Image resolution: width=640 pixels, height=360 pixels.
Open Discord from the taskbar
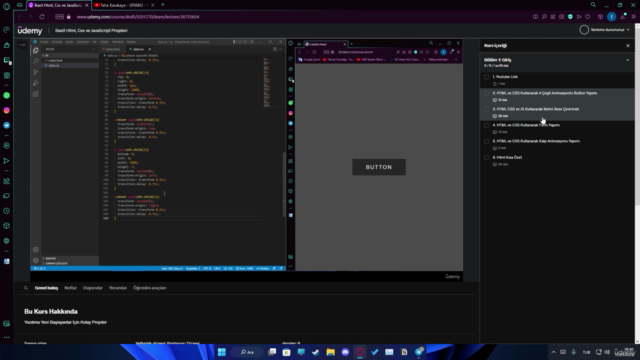[345, 352]
